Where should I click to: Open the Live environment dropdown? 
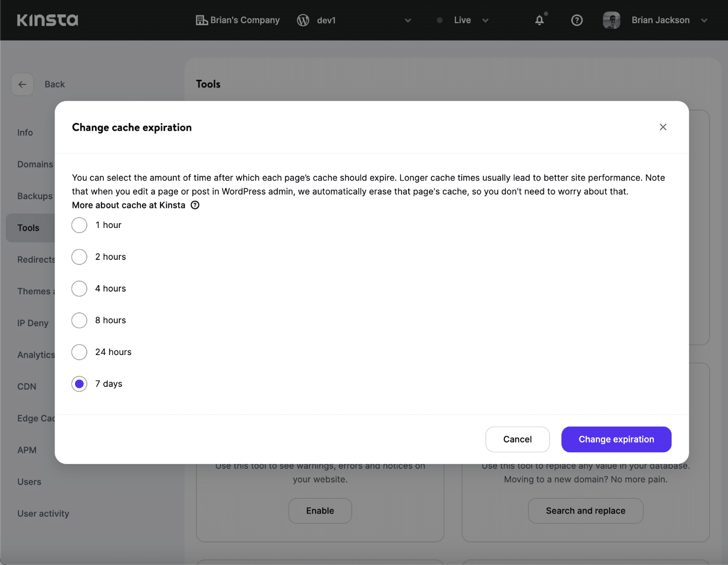[485, 20]
